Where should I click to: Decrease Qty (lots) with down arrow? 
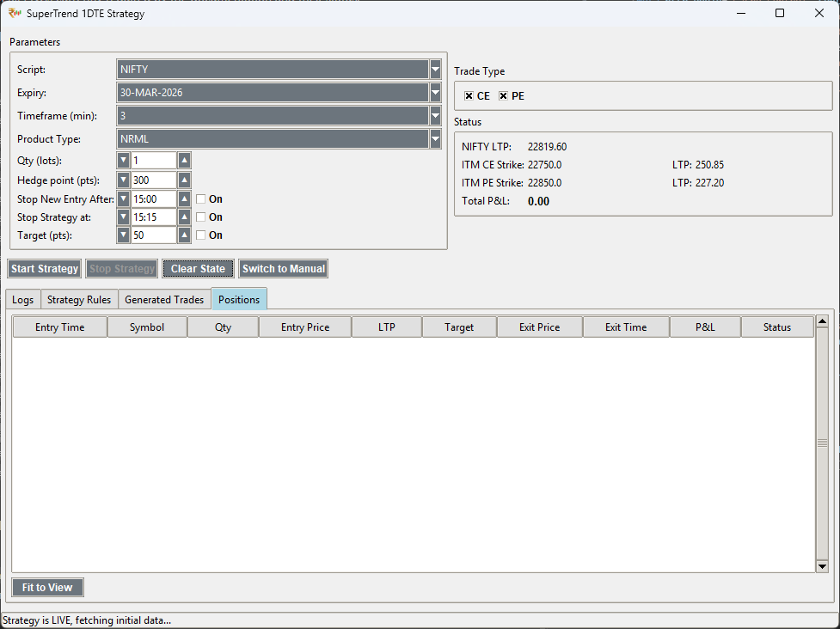point(123,161)
